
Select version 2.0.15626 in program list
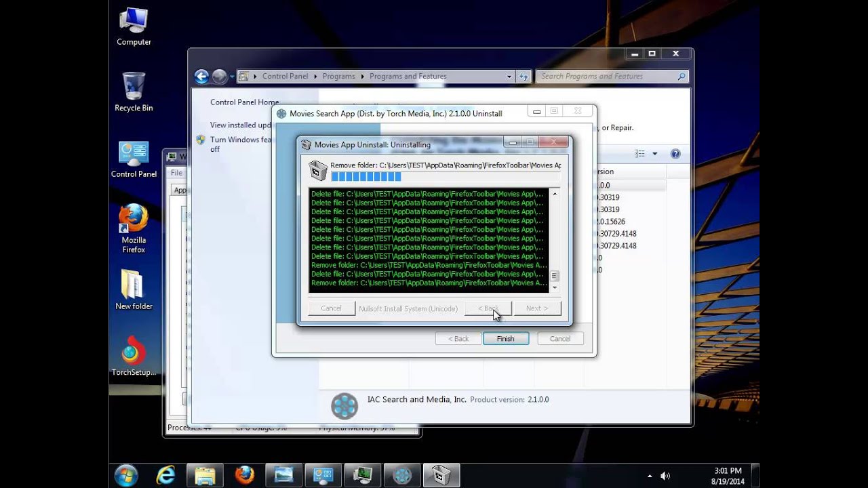pos(611,222)
